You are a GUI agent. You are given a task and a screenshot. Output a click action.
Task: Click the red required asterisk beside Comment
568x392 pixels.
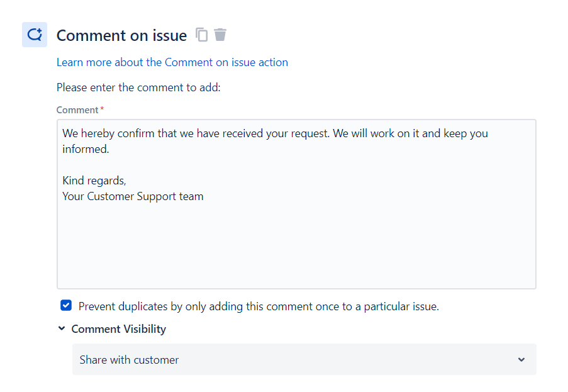pyautogui.click(x=102, y=109)
